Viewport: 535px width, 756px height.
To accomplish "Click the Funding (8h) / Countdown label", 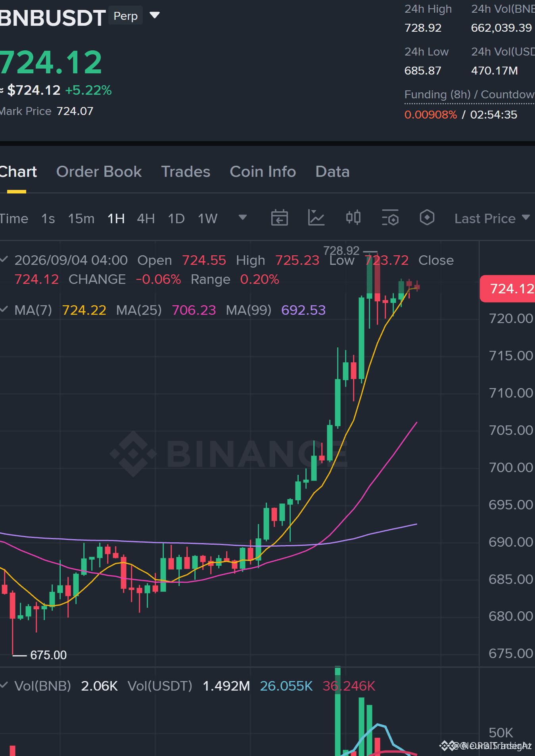I will tap(470, 94).
